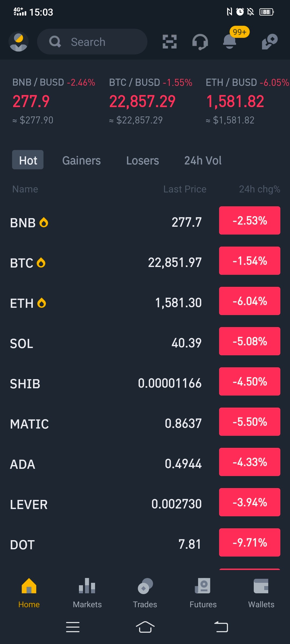Screen dimensions: 290x644
Task: Tap the referral link icon in header
Action: pyautogui.click(x=270, y=42)
